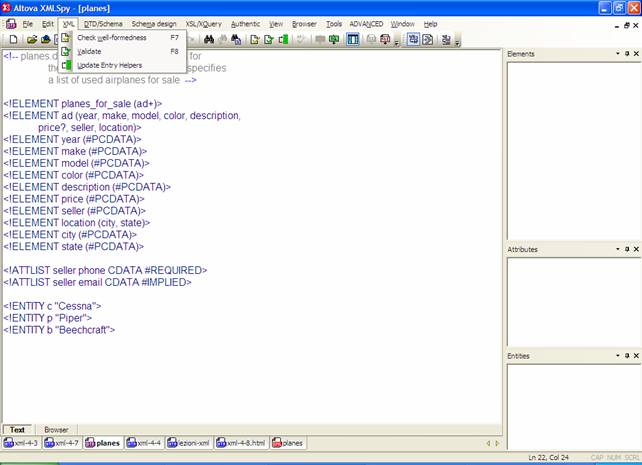Choose Check well-formedness from XML menu
This screenshot has width=642, height=465.
pyautogui.click(x=111, y=37)
